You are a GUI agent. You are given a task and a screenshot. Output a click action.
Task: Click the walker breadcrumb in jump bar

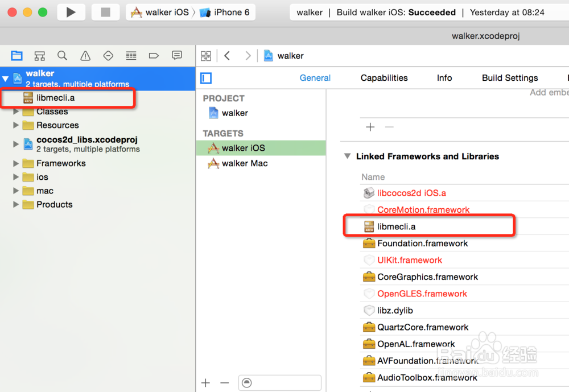pos(284,56)
